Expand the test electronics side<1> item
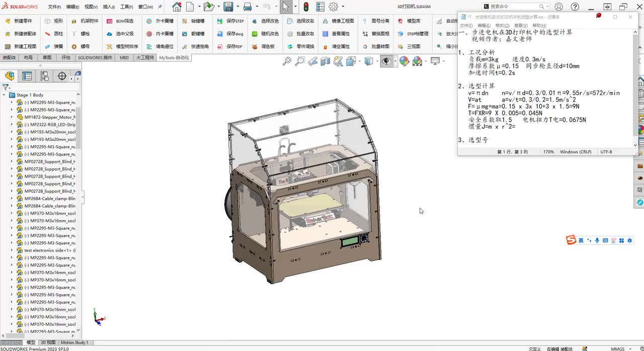 [12, 250]
